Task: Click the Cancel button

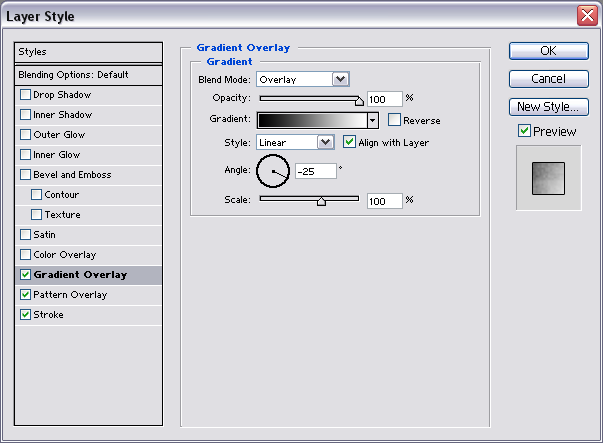Action: (x=549, y=79)
